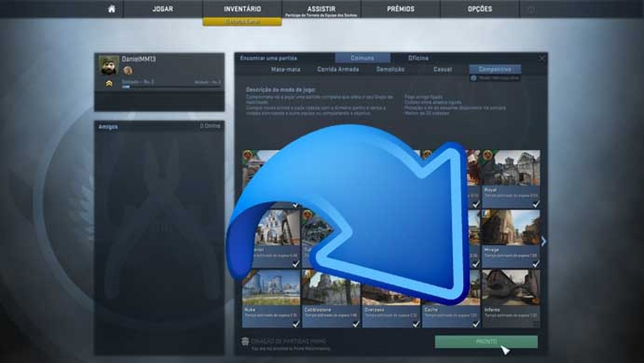Select the Nuke map thumbnail
The height and width of the screenshot is (363, 644).
click(x=271, y=288)
